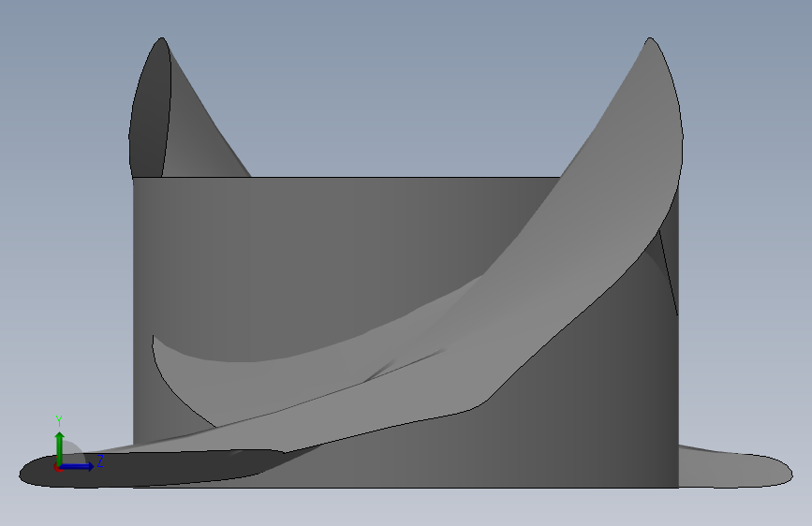Click the blue Z axis arrow of triad
This screenshot has width=812, height=526.
[78, 467]
